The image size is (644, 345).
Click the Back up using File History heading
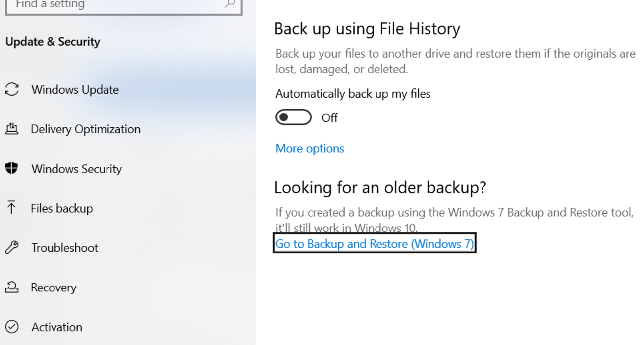coord(367,29)
